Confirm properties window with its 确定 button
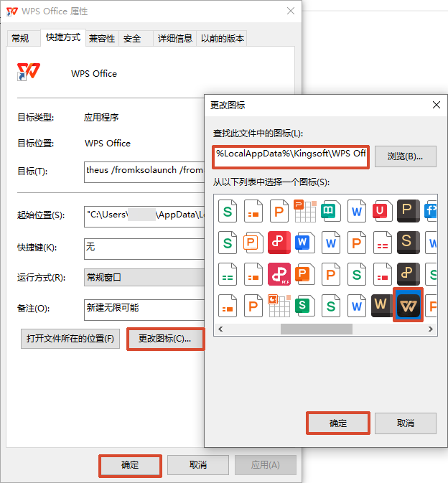 [130, 465]
